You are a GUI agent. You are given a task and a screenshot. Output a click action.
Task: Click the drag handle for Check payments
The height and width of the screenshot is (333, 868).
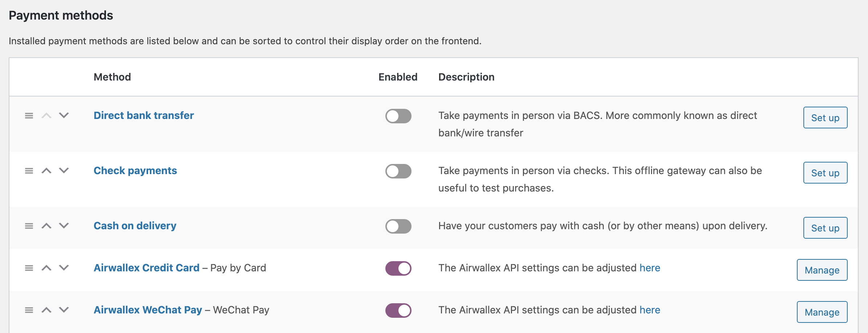[29, 171]
